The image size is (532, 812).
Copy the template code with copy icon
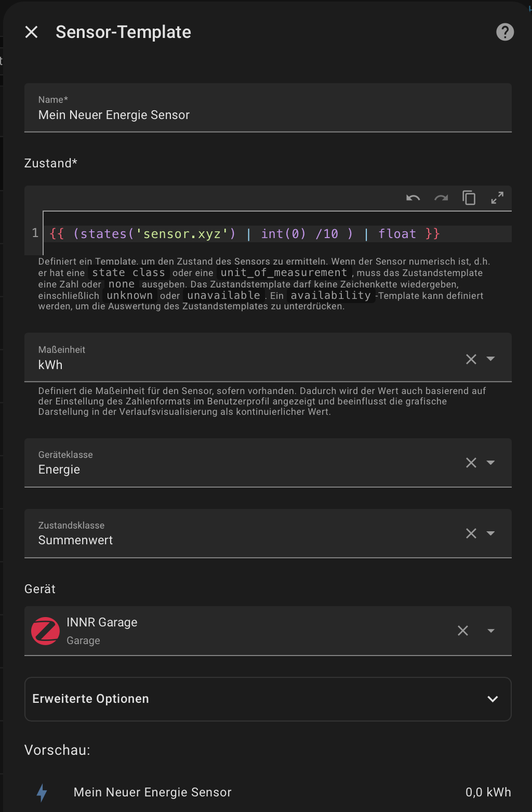[x=469, y=198]
